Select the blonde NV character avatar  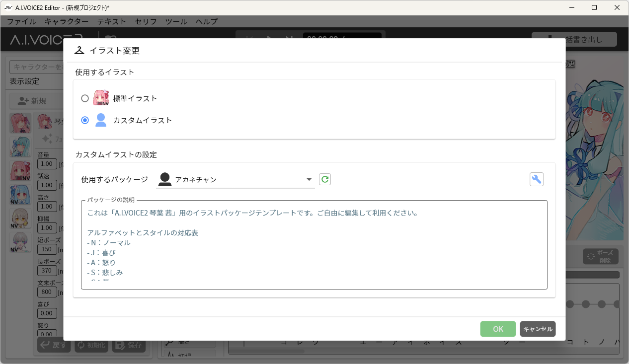click(20, 218)
